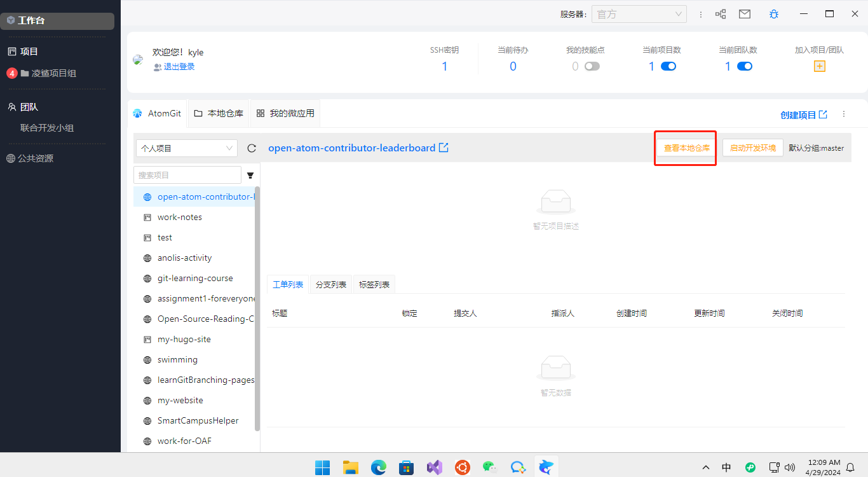Click 启动开发环境 button
This screenshot has width=868, height=477.
pyautogui.click(x=753, y=148)
